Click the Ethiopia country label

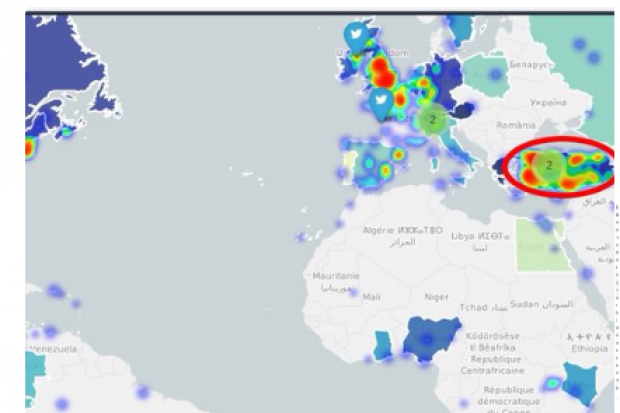(x=590, y=348)
